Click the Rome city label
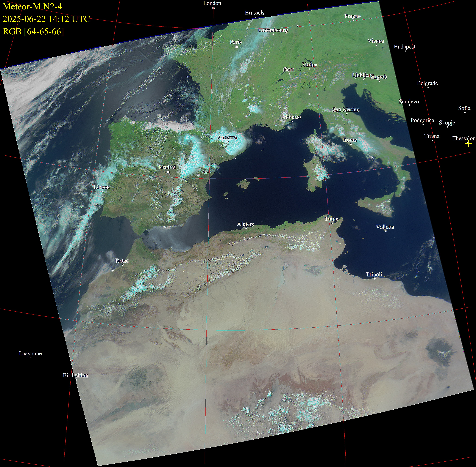The image size is (476, 467). pyautogui.click(x=350, y=140)
